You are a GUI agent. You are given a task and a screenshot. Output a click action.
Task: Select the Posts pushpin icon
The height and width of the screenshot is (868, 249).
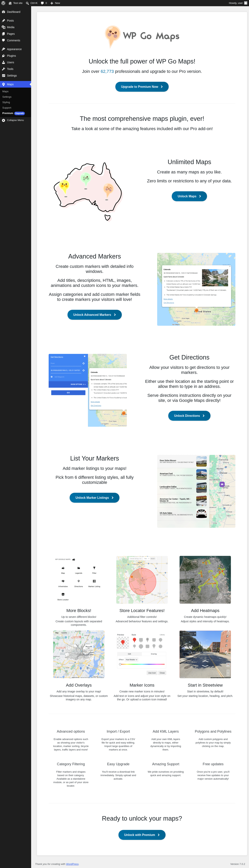pyautogui.click(x=3, y=21)
